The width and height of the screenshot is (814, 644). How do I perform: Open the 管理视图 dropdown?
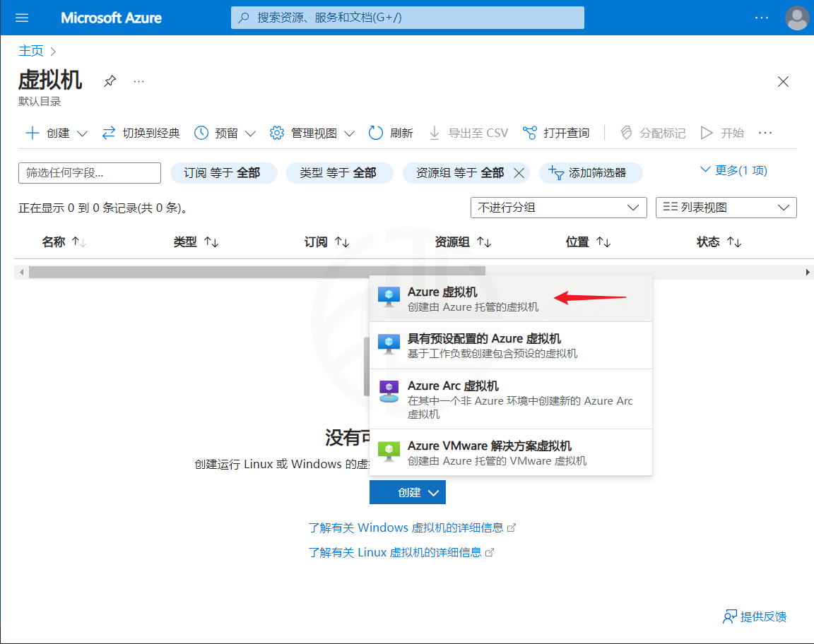click(312, 133)
